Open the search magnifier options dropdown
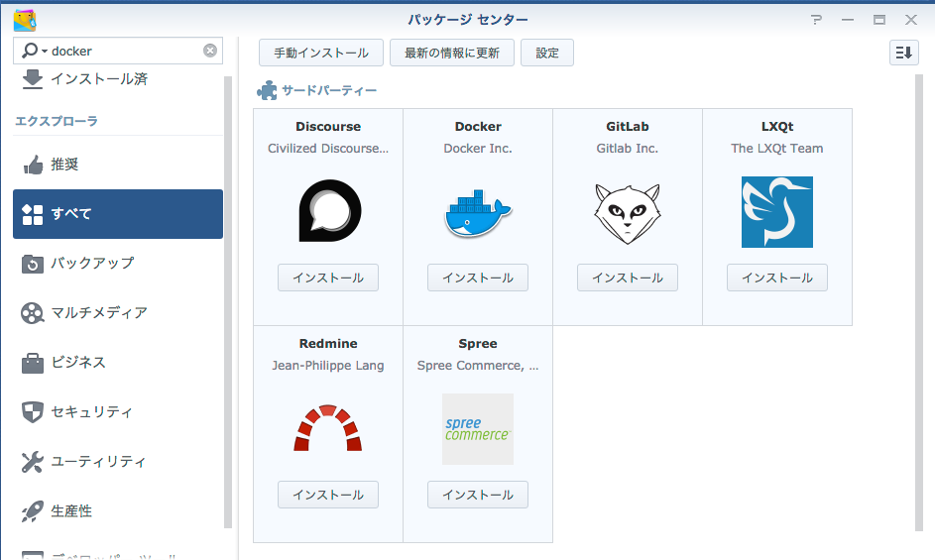The image size is (935, 560). click(x=33, y=51)
